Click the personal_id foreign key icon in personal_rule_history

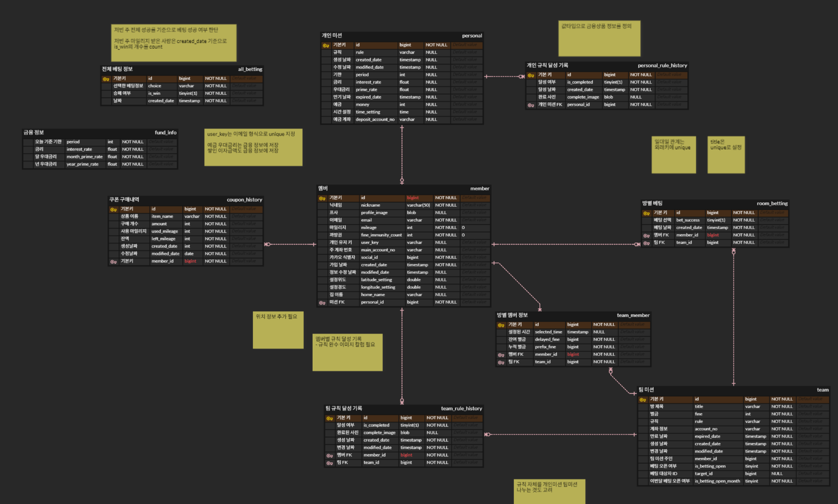[531, 105]
